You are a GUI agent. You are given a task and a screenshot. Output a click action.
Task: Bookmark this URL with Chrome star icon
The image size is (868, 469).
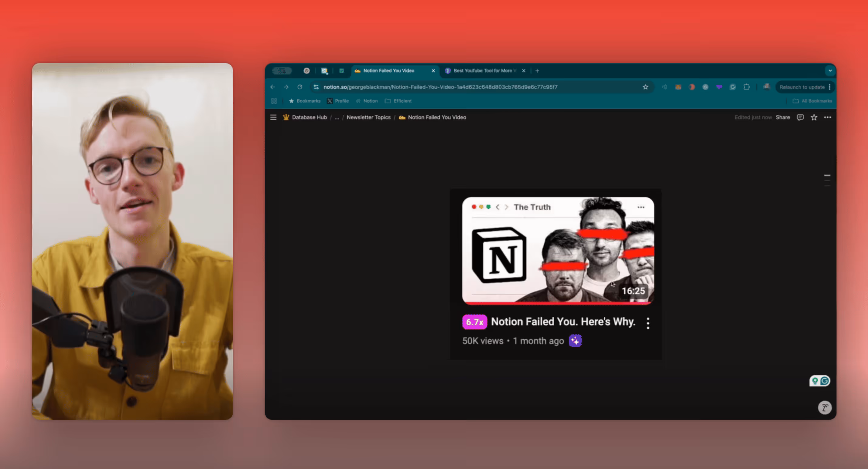pos(645,87)
